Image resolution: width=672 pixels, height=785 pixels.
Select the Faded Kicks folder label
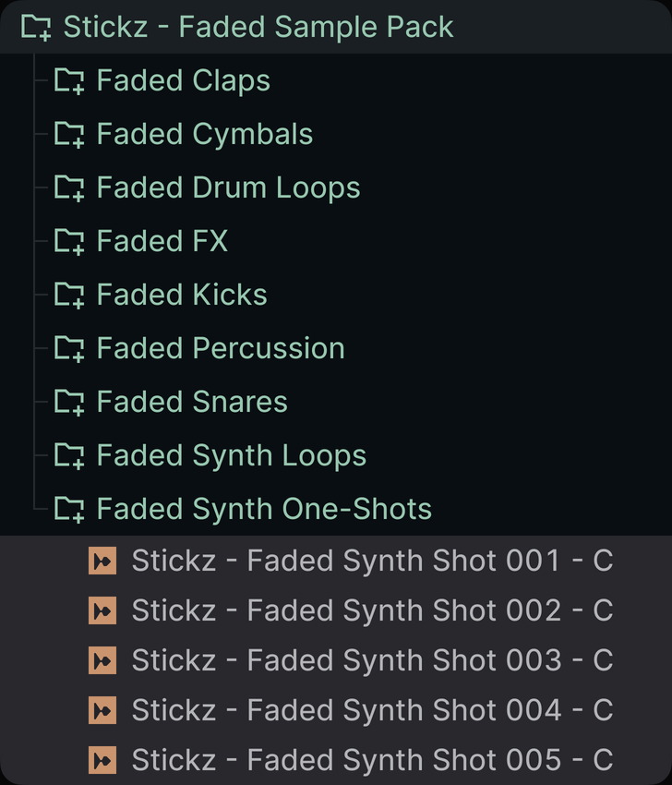pyautogui.click(x=182, y=296)
